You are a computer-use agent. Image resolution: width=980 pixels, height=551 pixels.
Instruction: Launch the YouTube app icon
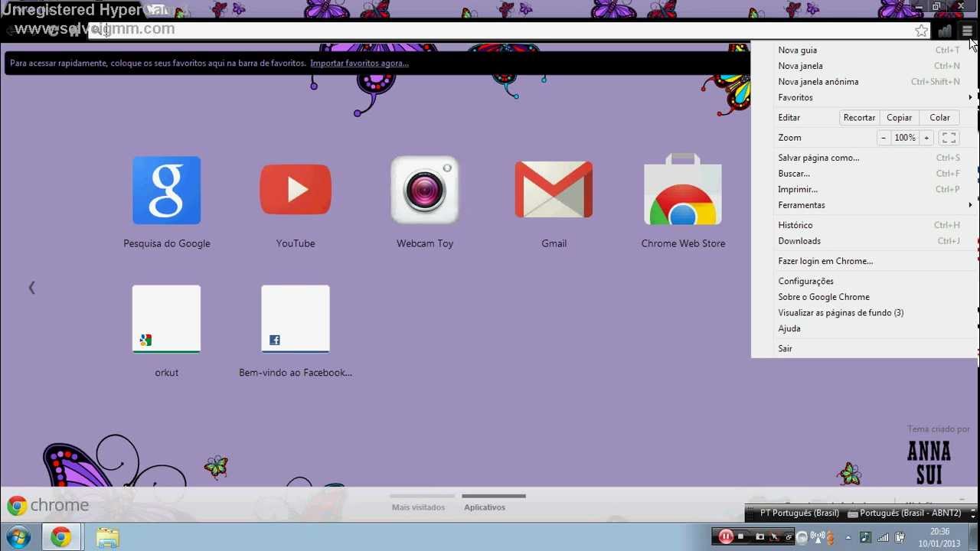[x=296, y=191]
